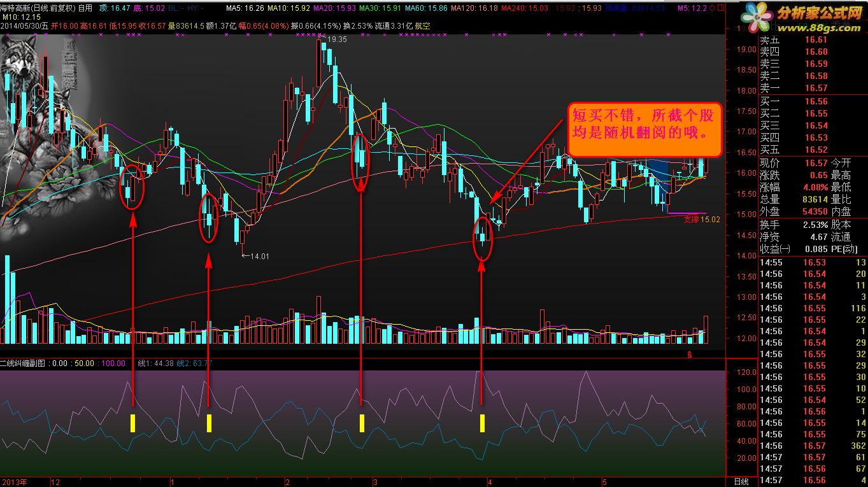Select the 买三 16.54 order book row
Viewport: 868px width, 487px height.
click(813, 126)
